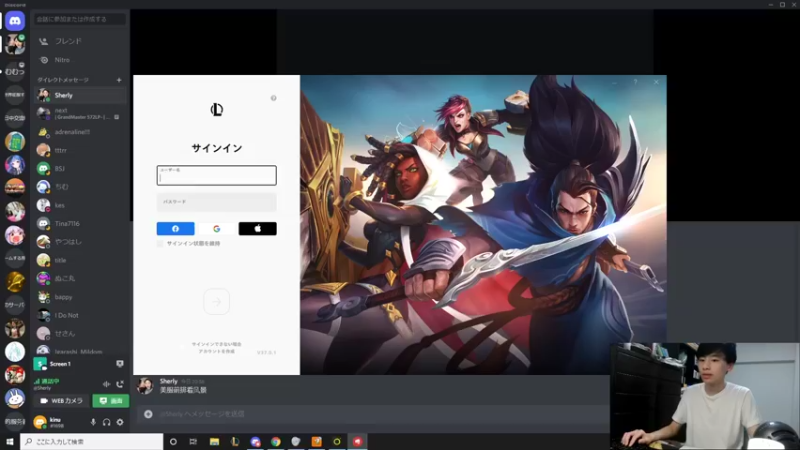Open the tttrr direct message
Image resolution: width=800 pixels, height=450 pixels.
[x=80, y=150]
